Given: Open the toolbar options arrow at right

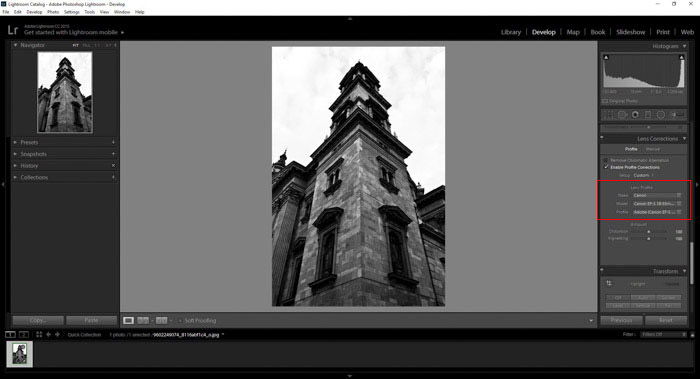Looking at the screenshot, I should click(591, 321).
